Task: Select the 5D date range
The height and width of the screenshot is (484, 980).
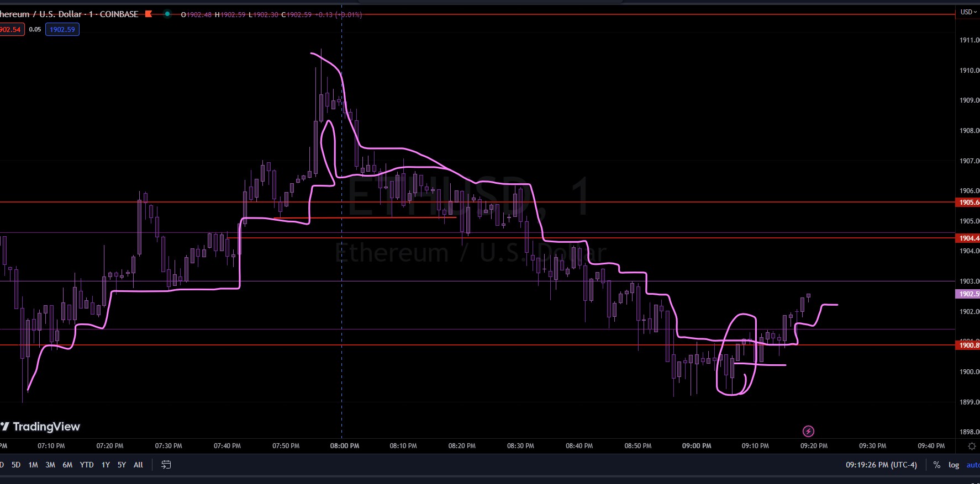Action: coord(16,465)
